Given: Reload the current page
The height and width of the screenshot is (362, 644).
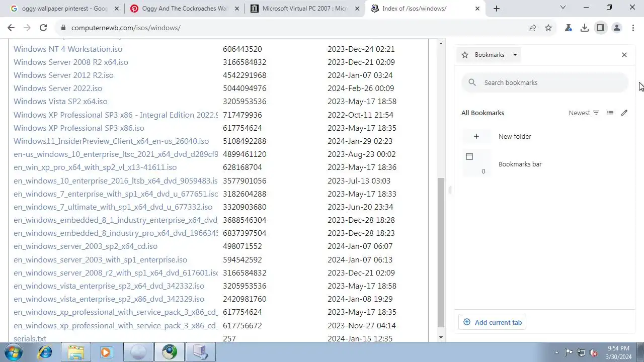Looking at the screenshot, I should coord(43,28).
